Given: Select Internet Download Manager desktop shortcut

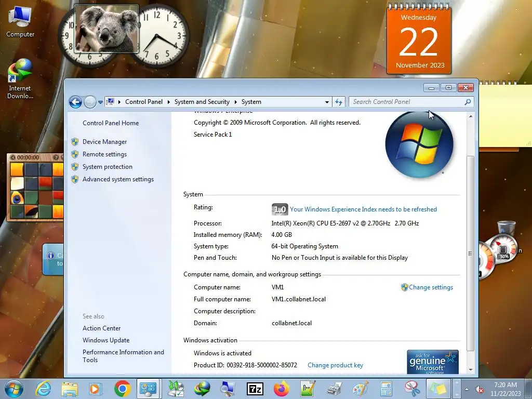Looking at the screenshot, I should (x=20, y=79).
